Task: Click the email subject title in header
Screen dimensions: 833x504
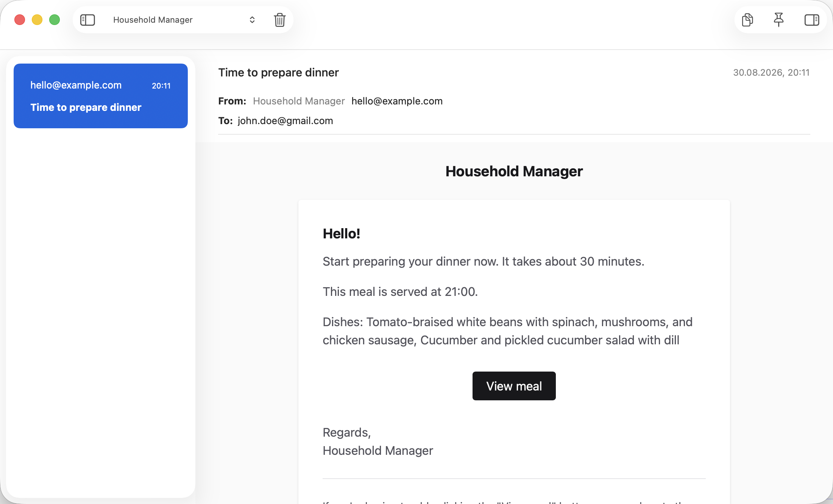Action: (x=279, y=72)
